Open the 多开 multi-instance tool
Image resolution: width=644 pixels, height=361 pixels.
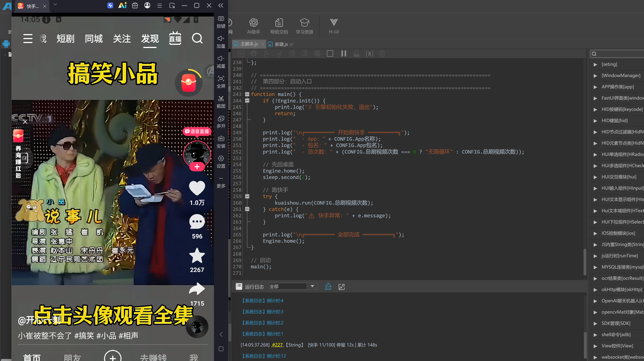221,122
